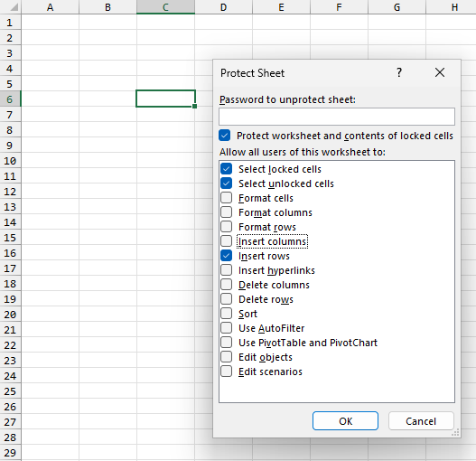Tick the Format rows checkbox

point(227,227)
